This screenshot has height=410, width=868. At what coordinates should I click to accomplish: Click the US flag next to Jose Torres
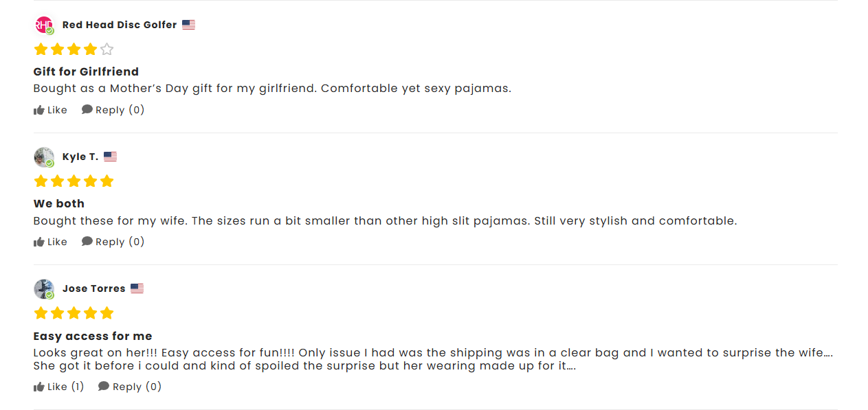[x=137, y=288]
